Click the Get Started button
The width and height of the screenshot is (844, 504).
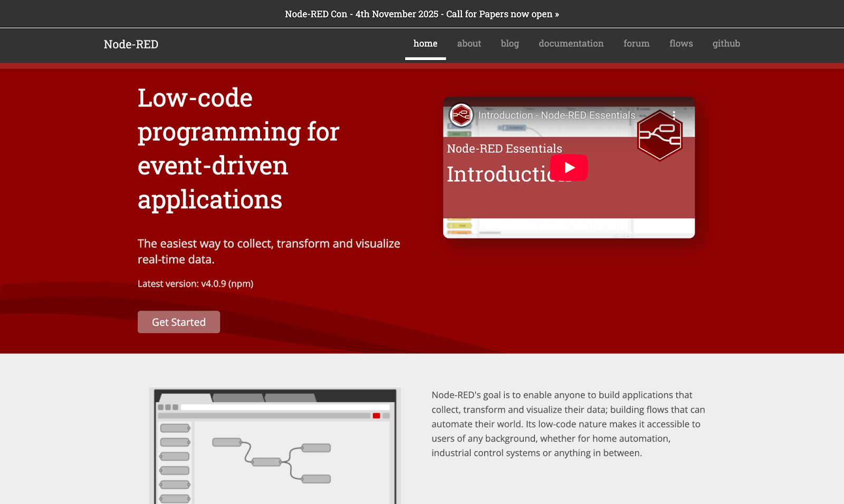[x=179, y=322]
